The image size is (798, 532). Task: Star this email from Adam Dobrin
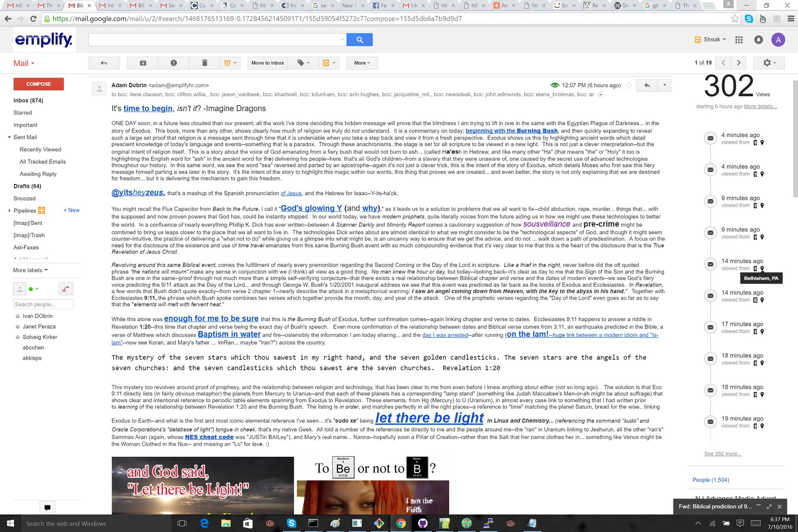pos(629,85)
